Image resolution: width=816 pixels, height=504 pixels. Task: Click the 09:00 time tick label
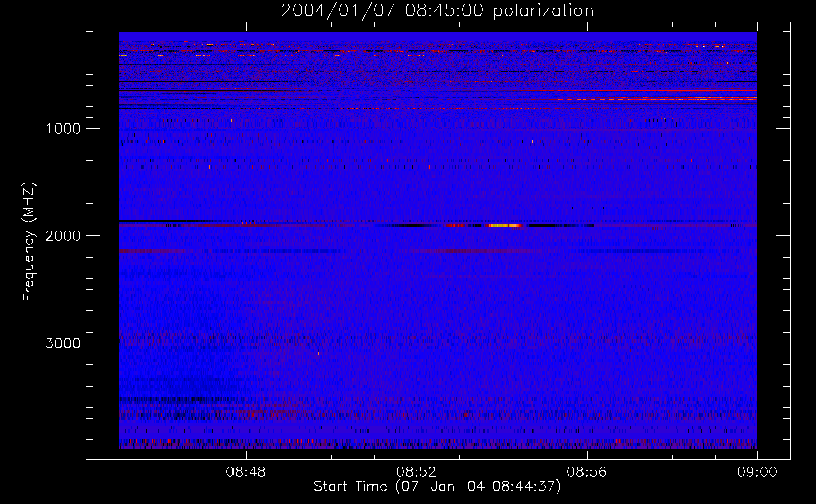(757, 472)
